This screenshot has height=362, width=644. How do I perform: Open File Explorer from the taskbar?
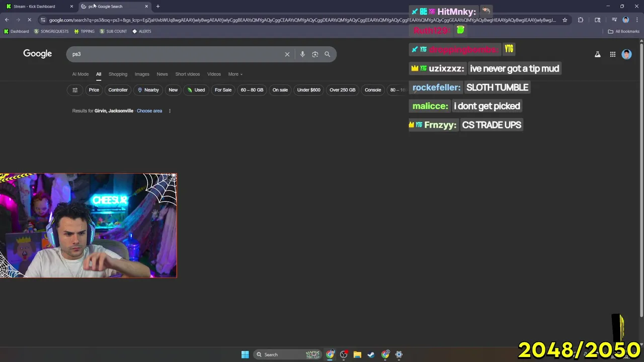click(357, 354)
